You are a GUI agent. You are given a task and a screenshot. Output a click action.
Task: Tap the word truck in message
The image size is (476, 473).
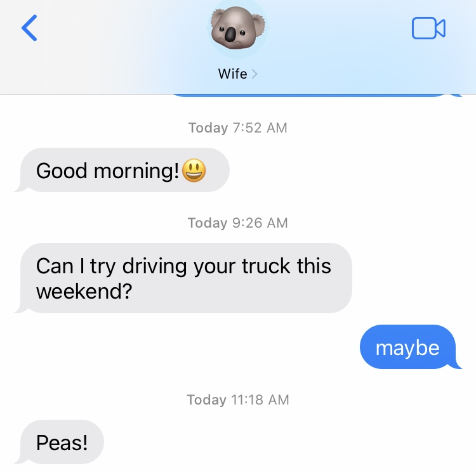click(266, 266)
